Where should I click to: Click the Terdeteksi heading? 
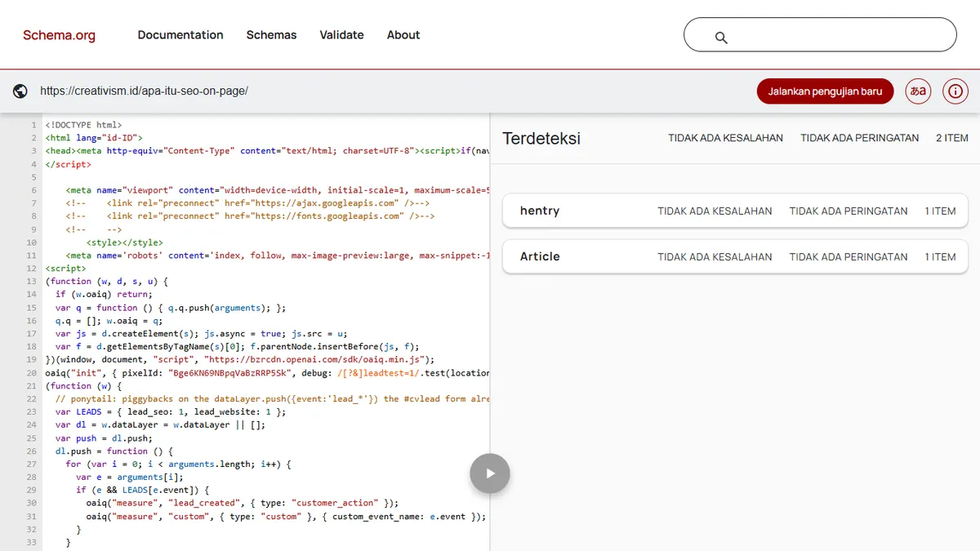coord(541,138)
